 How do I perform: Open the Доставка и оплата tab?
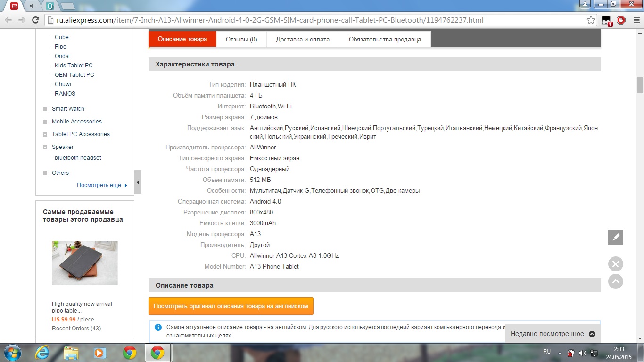click(x=303, y=39)
